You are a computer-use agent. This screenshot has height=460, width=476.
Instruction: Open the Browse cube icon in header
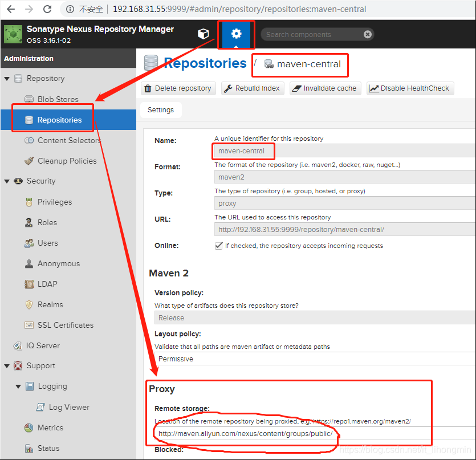[x=203, y=34]
